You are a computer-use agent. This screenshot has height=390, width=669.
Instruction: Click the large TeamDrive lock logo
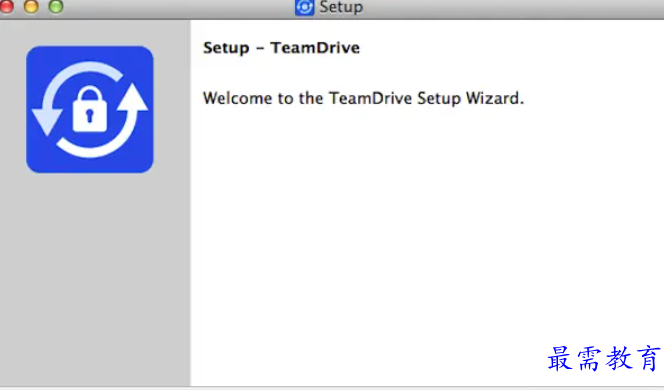(x=90, y=109)
